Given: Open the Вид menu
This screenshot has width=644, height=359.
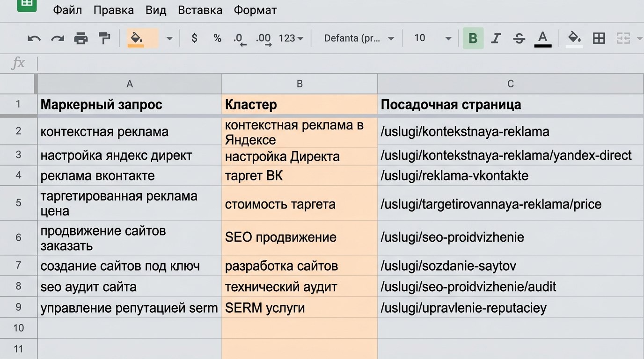Looking at the screenshot, I should [x=156, y=10].
